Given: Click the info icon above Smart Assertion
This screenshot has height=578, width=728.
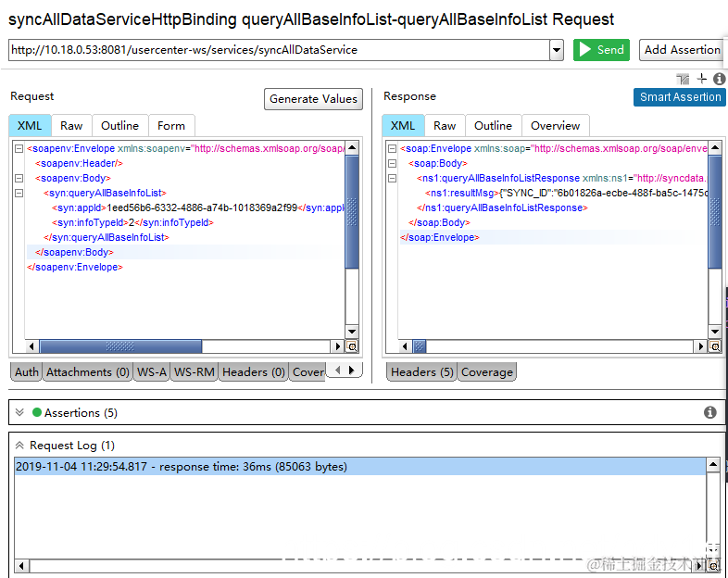Looking at the screenshot, I should 719,79.
